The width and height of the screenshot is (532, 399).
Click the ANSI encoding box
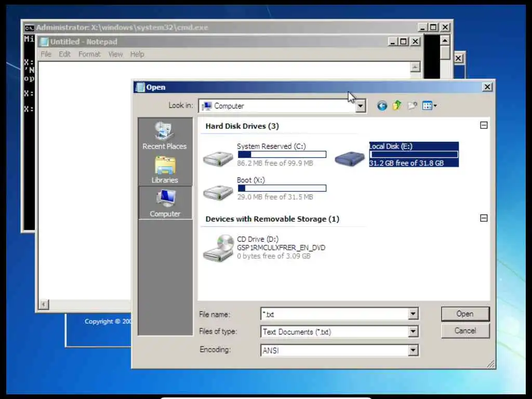[x=339, y=350]
